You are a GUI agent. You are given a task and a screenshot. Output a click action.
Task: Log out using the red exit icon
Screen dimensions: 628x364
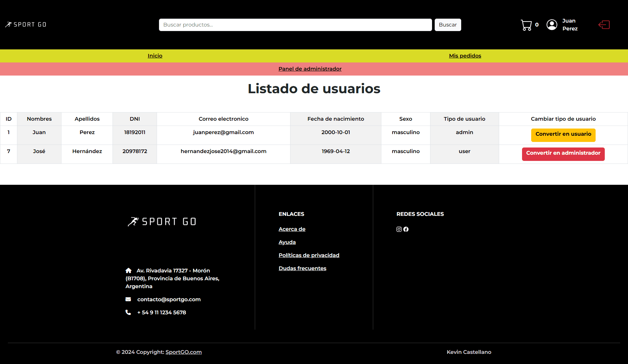604,25
